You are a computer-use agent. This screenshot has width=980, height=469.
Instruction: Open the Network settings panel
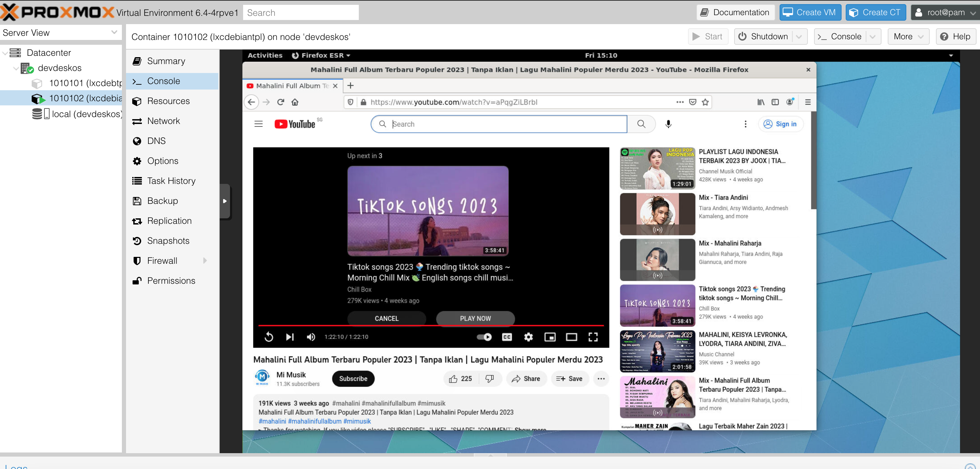172,121
